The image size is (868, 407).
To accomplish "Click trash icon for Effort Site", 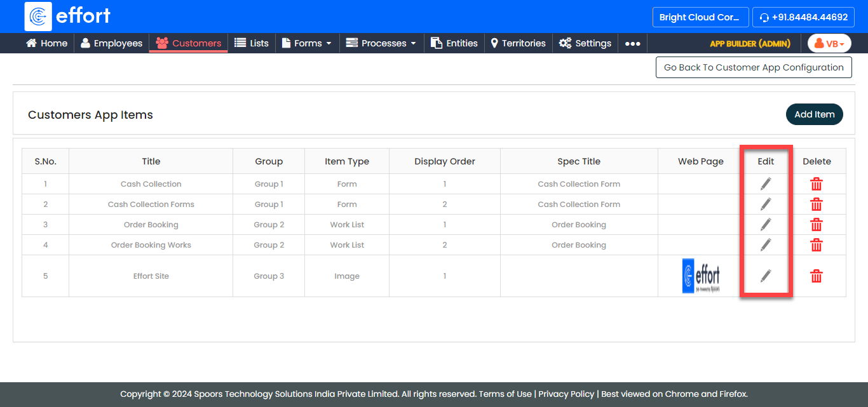I will [x=817, y=276].
